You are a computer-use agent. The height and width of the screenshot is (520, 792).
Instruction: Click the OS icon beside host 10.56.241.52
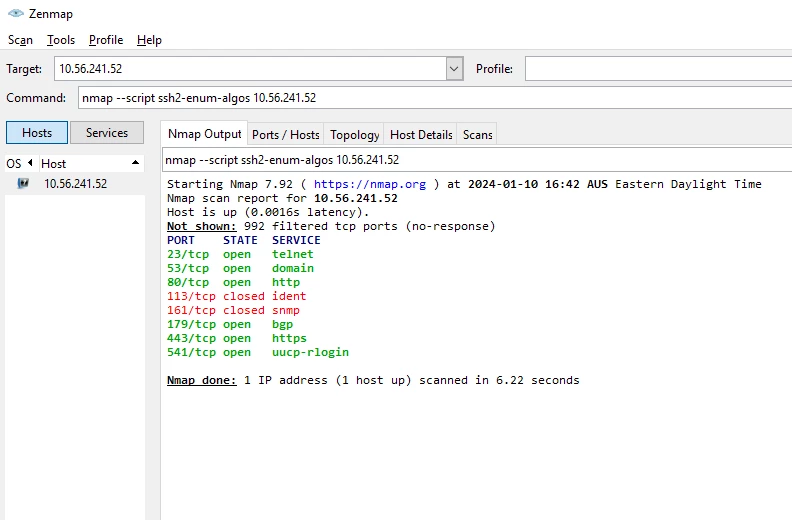click(x=23, y=183)
